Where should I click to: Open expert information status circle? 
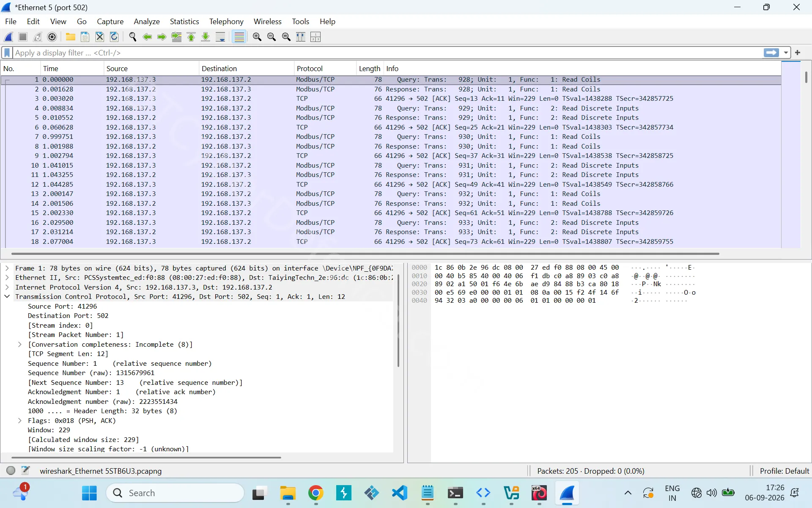click(11, 470)
